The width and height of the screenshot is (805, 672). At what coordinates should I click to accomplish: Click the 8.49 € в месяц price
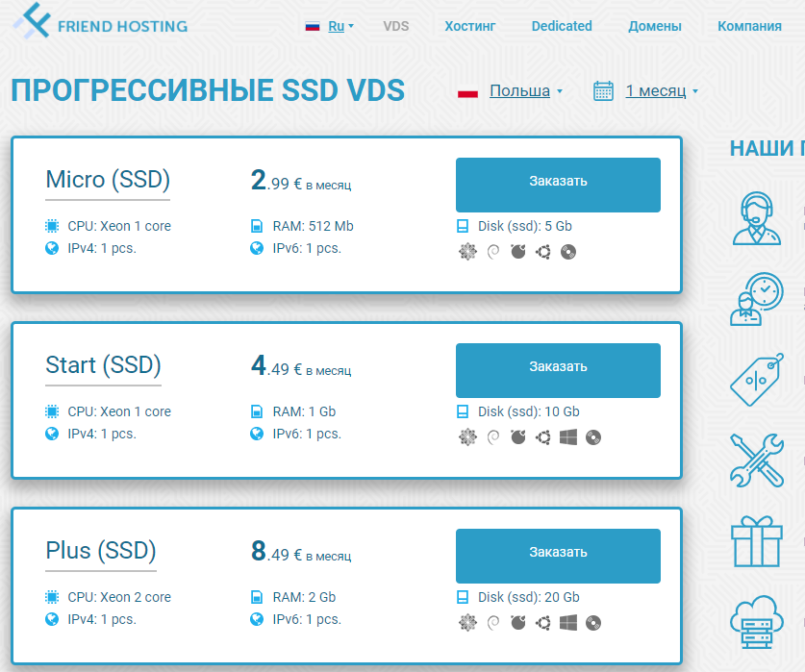301,552
